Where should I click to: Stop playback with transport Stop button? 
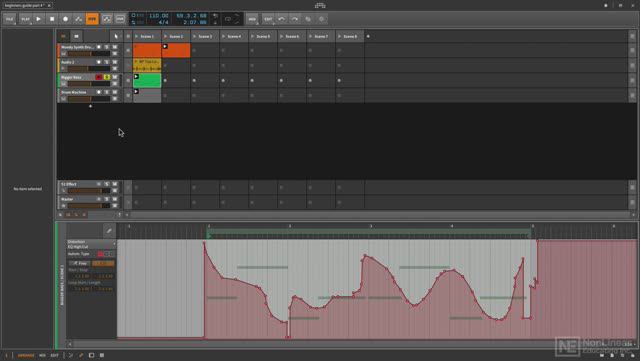pyautogui.click(x=52, y=19)
